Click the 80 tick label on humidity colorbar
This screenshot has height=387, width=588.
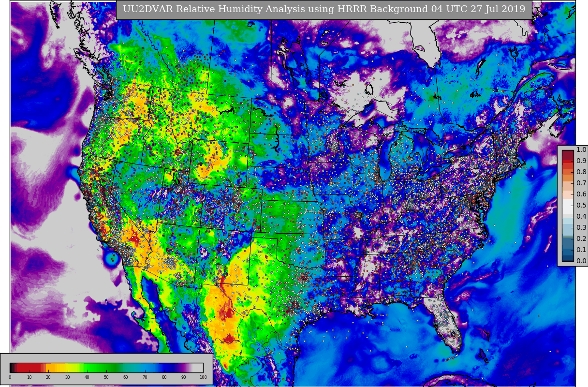tap(164, 377)
